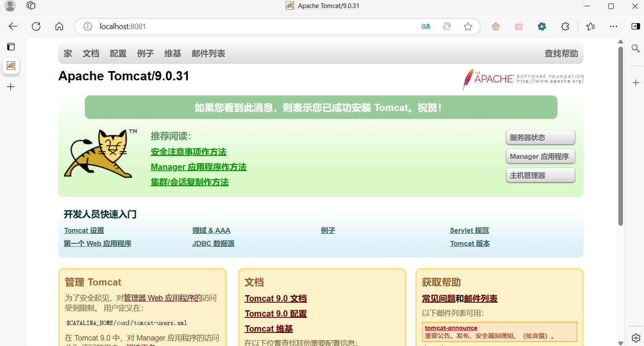Open sidebar settings gear icon
The width and height of the screenshot is (644, 346).
636,338
